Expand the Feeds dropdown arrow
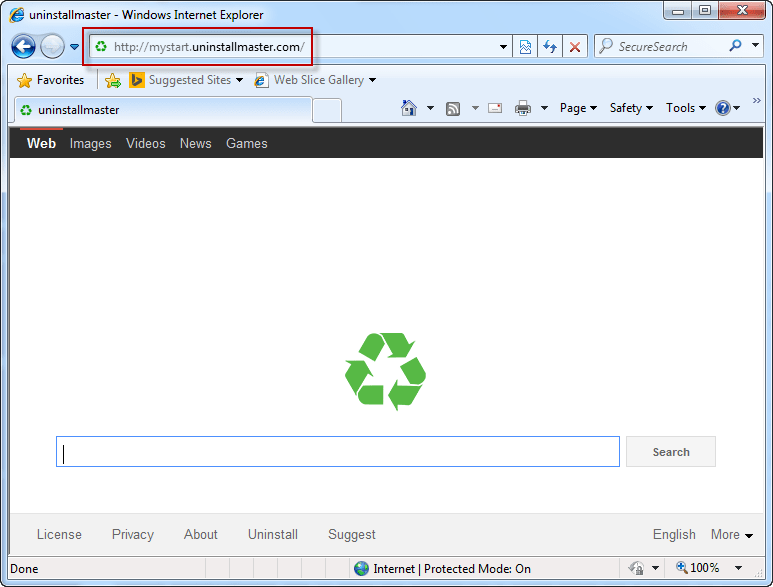The width and height of the screenshot is (773, 587). (475, 108)
